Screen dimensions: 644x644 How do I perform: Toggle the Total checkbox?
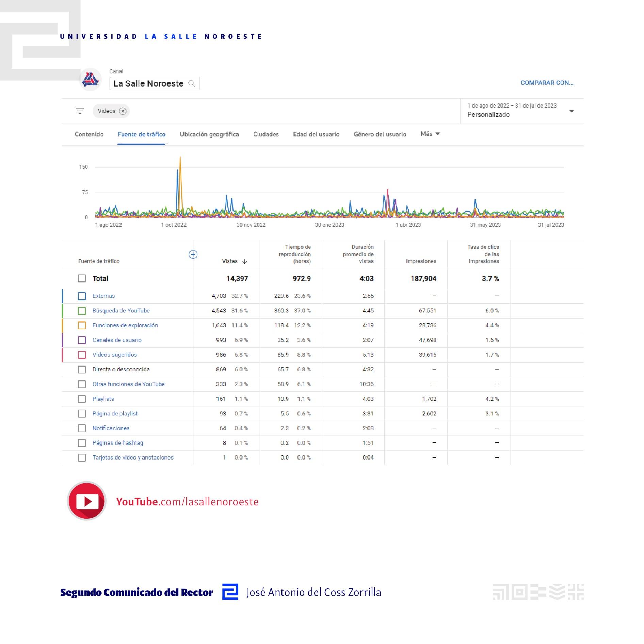pyautogui.click(x=82, y=278)
